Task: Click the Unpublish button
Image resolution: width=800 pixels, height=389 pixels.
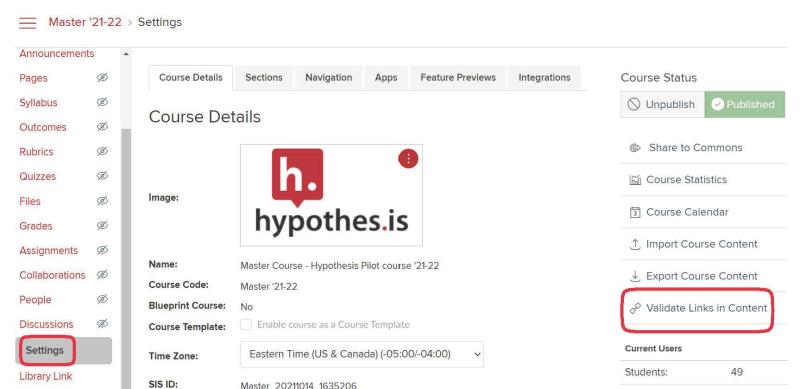Action: point(662,105)
